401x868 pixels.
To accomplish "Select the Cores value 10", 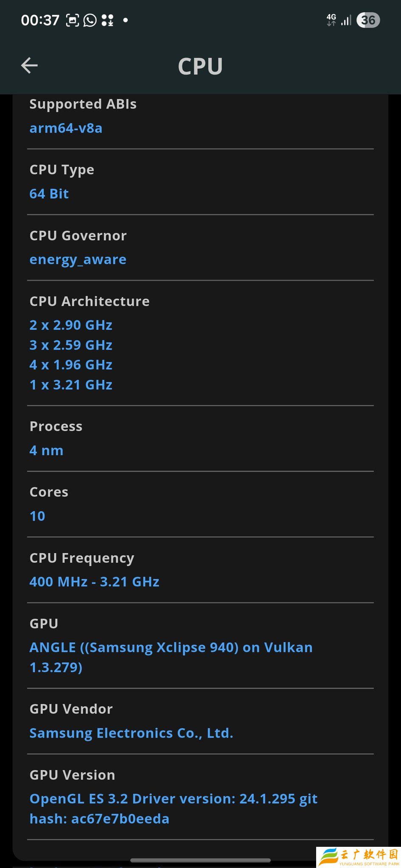I will (37, 516).
